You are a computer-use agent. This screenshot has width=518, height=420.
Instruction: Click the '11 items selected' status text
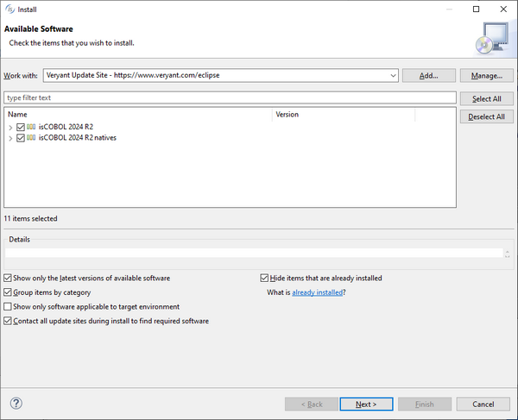coord(30,218)
